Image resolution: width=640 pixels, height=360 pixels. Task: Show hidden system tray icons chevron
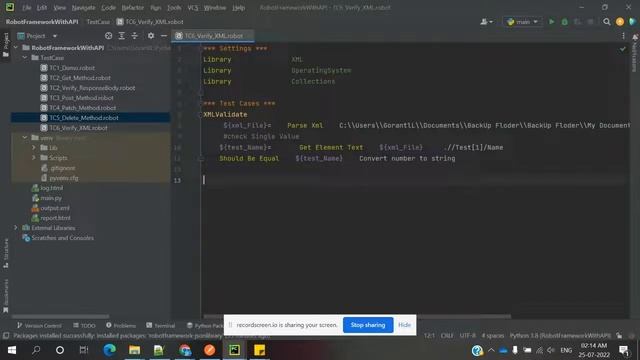491,350
